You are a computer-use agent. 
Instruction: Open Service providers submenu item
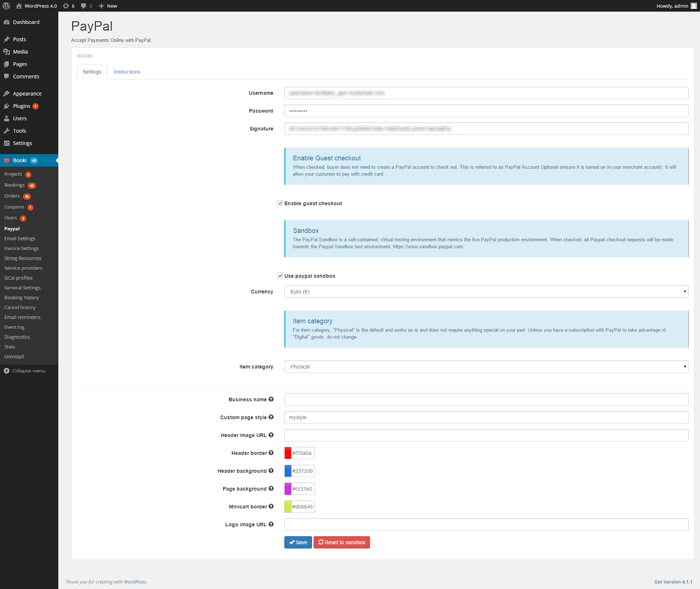click(x=23, y=268)
